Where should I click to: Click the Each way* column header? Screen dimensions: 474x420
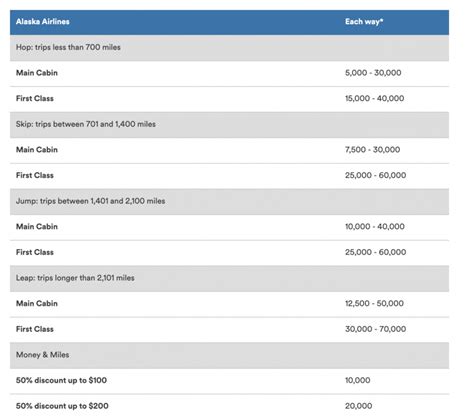[x=364, y=22]
